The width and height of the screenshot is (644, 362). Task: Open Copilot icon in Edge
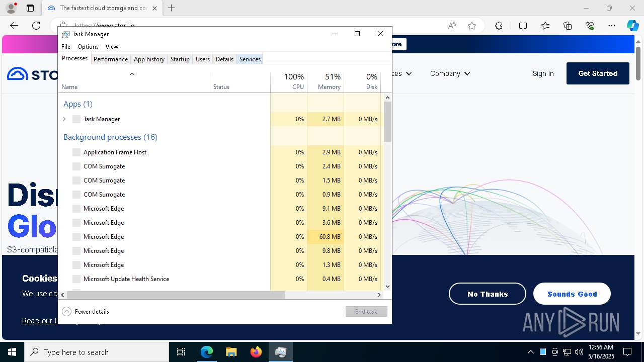[x=632, y=26]
